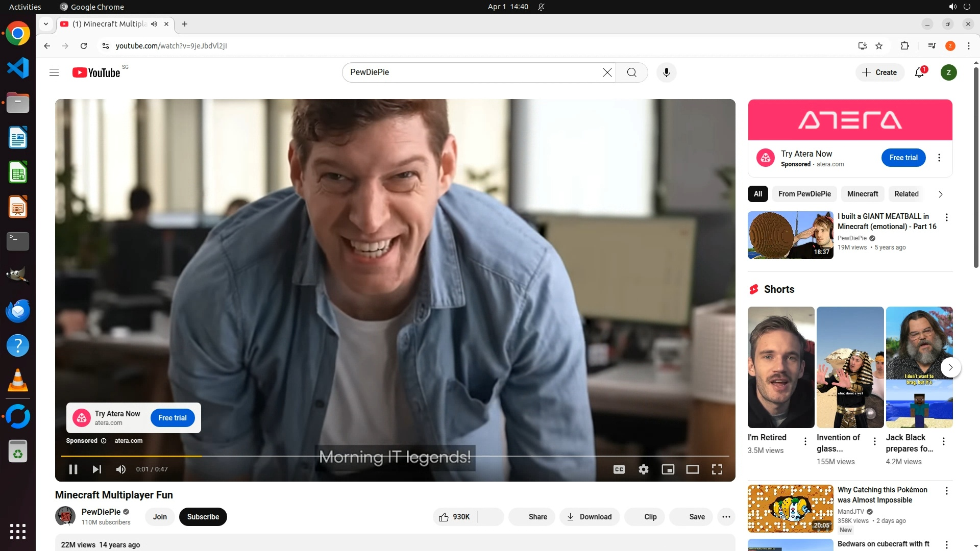
Task: Skip to next video
Action: pyautogui.click(x=96, y=469)
